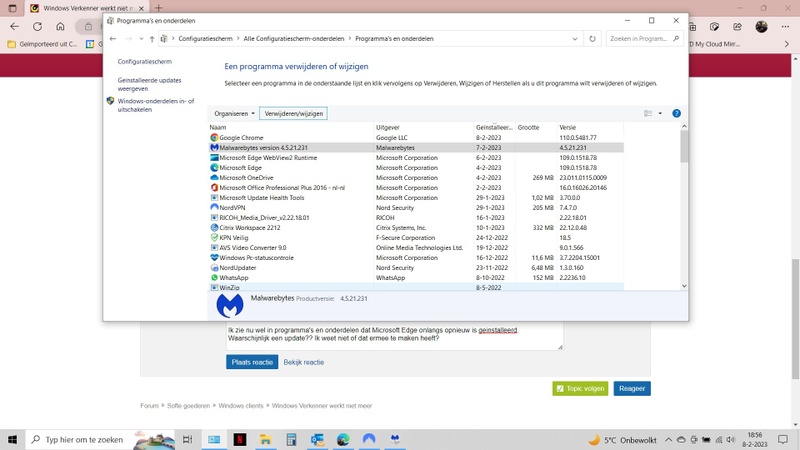Open the Windows Start menu
The image size is (800, 450).
(x=12, y=439)
